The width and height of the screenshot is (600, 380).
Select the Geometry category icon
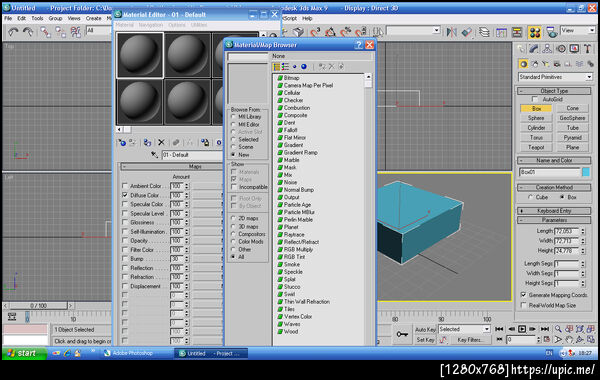point(523,64)
